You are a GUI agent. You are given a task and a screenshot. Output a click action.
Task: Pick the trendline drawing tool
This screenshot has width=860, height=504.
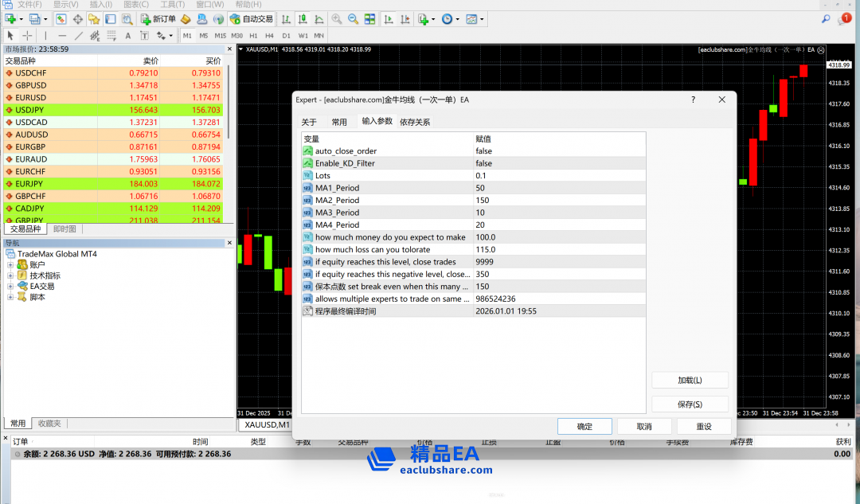point(79,36)
